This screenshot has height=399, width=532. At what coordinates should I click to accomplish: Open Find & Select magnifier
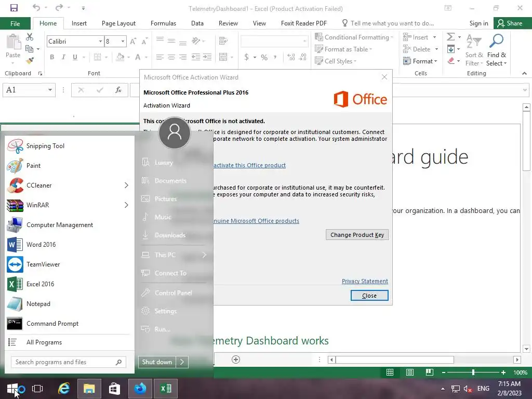click(x=496, y=50)
